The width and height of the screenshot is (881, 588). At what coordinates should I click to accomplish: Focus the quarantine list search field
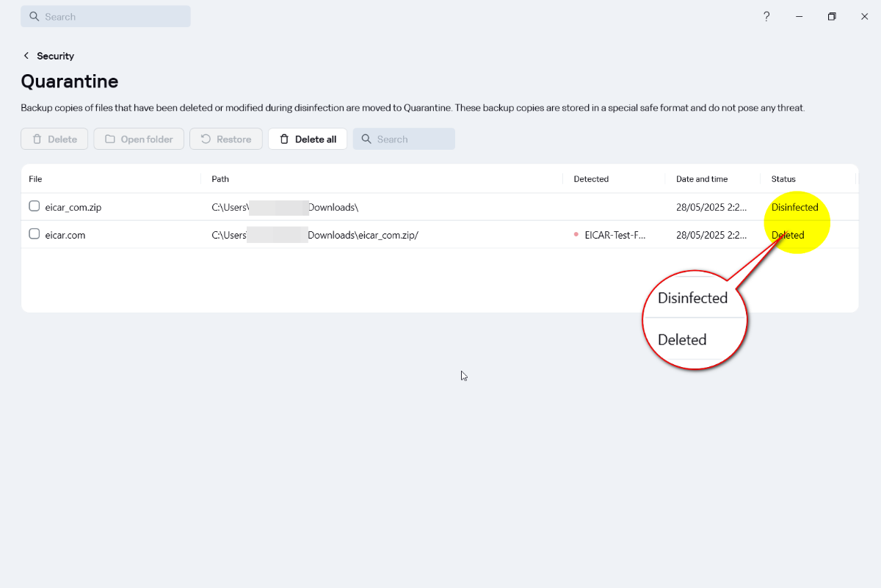pyautogui.click(x=413, y=139)
